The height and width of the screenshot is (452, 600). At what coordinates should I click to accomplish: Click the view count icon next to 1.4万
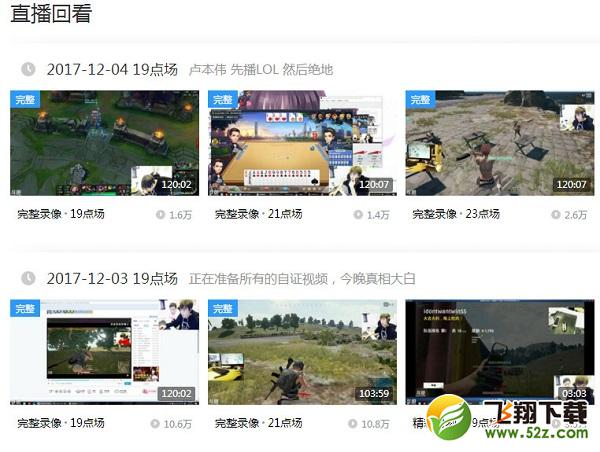[358, 214]
